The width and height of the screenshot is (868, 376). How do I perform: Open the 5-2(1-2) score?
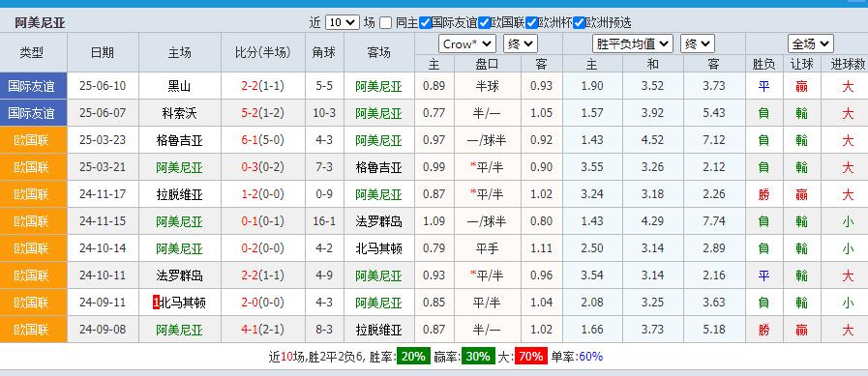click(x=262, y=113)
